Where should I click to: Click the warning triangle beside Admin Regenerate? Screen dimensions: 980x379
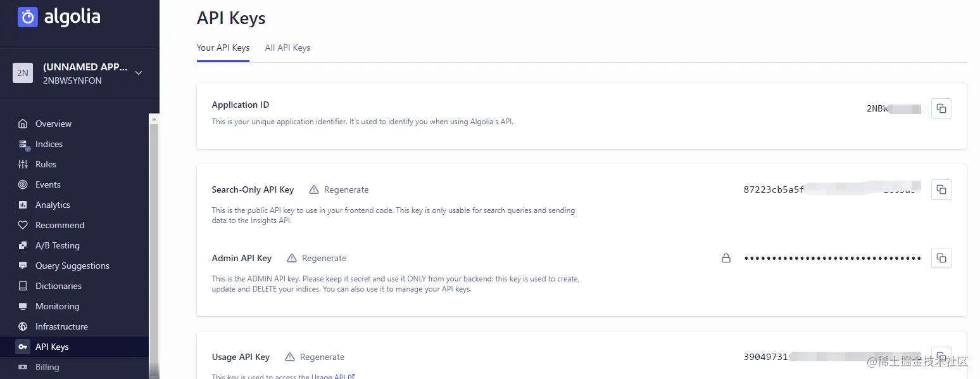coord(292,258)
